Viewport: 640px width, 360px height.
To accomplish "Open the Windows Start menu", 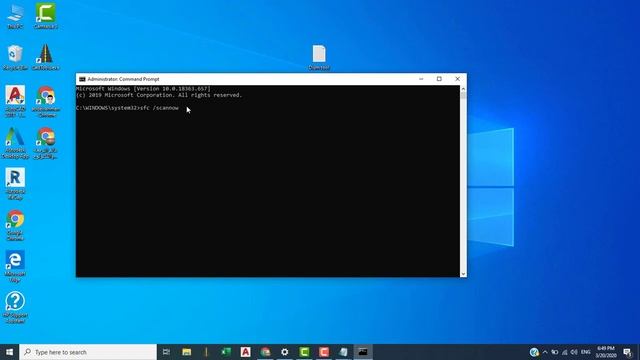I will [x=9, y=352].
